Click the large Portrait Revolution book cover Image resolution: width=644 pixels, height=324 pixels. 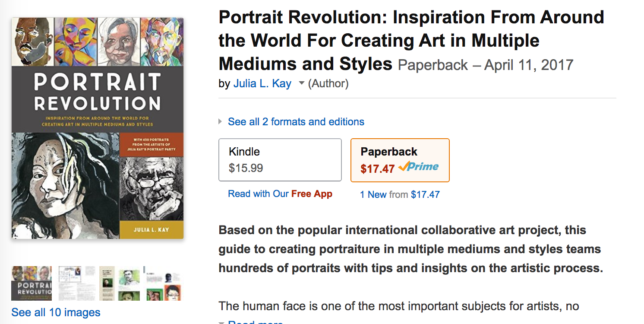pos(98,128)
